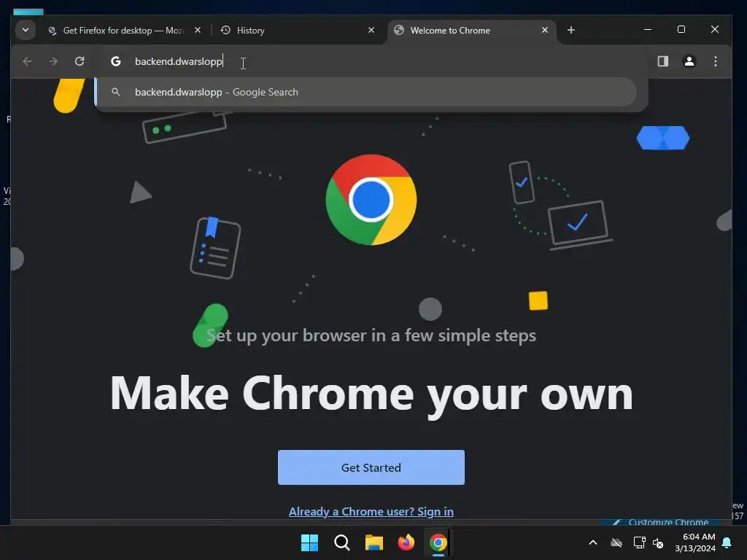Close the History tab
The image size is (747, 560).
(371, 30)
